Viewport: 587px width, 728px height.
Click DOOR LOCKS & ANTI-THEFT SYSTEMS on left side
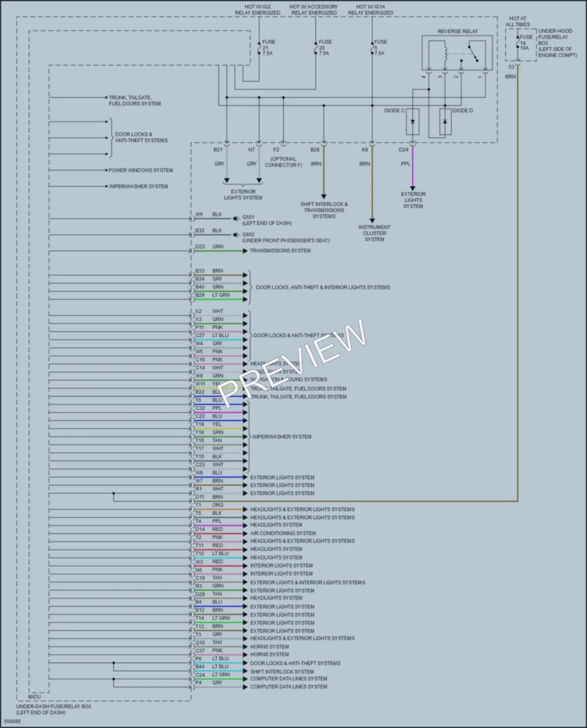click(x=141, y=137)
